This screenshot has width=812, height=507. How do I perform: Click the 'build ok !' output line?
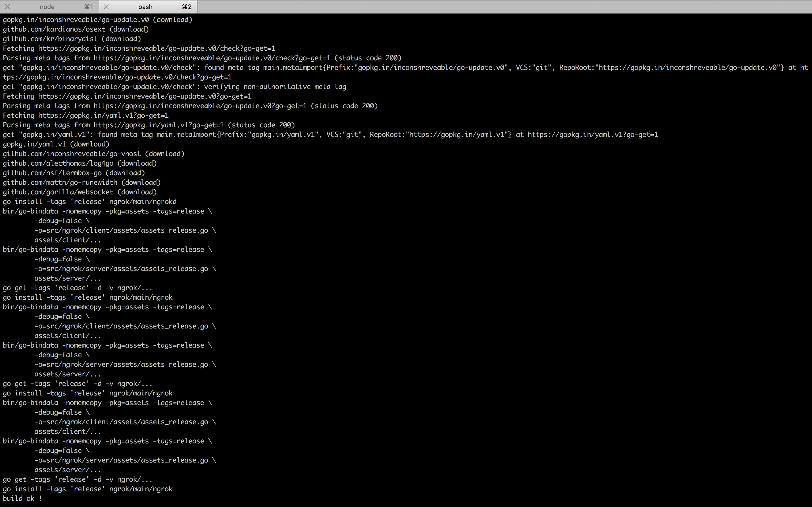click(23, 498)
